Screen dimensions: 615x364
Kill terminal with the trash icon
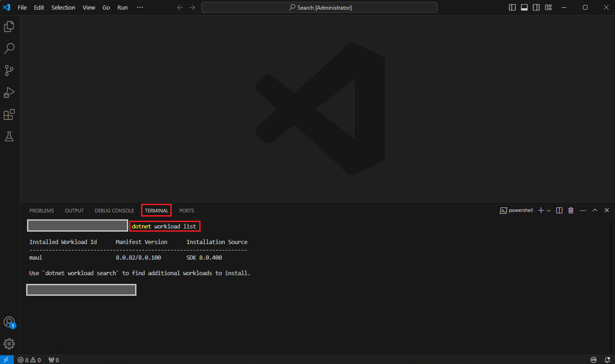571,211
